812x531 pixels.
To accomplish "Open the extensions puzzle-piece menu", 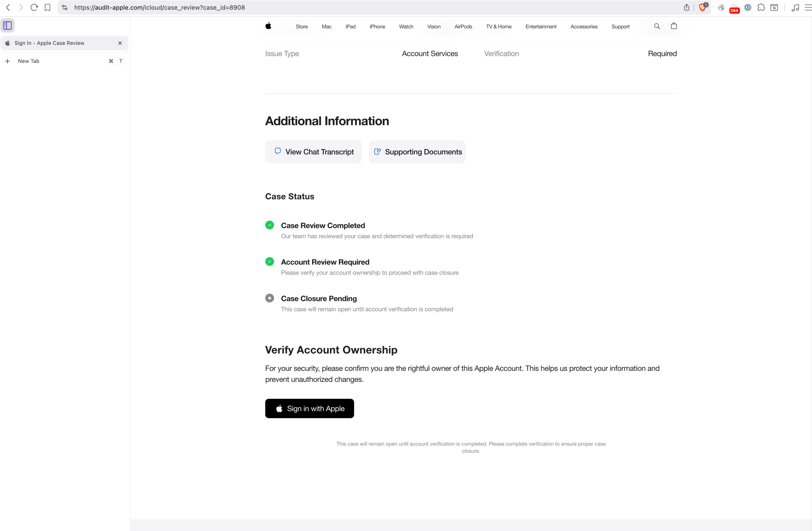I will click(761, 8).
